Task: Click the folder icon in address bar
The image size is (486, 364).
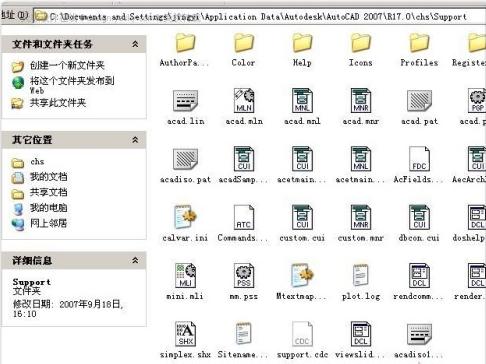Action: click(x=41, y=16)
